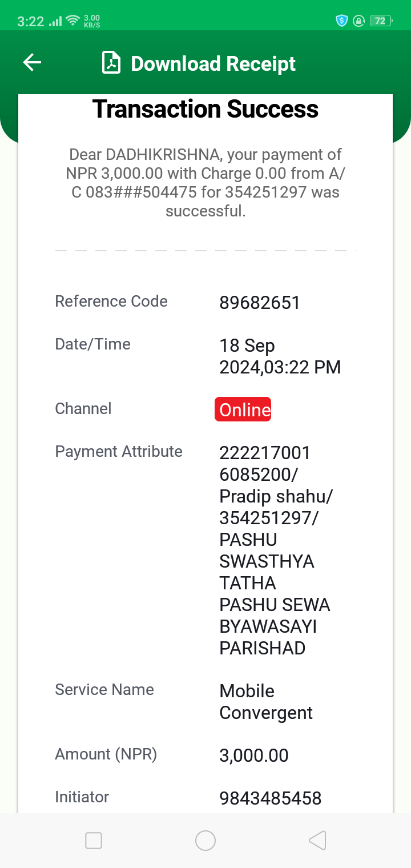This screenshot has width=411, height=868.
Task: Tap the Android home circle button
Action: pos(205,841)
